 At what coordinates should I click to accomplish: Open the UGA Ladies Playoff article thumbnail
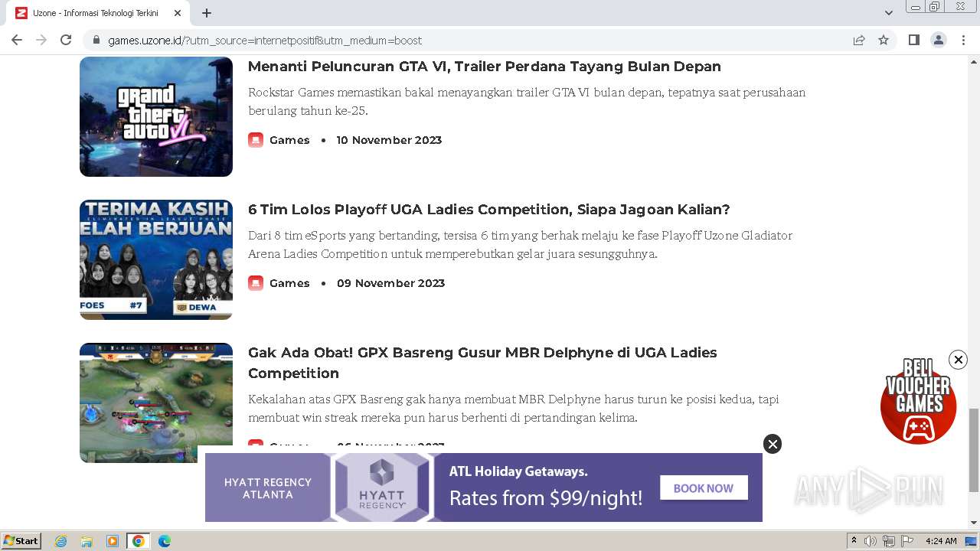click(x=156, y=259)
